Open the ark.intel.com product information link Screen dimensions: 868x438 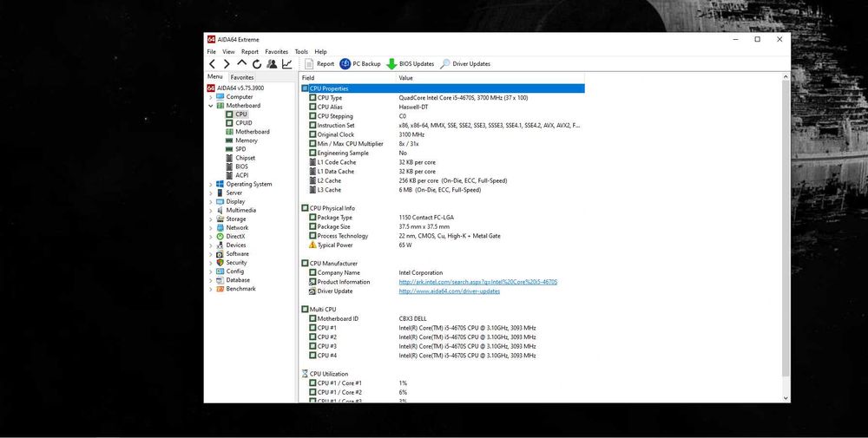[477, 282]
